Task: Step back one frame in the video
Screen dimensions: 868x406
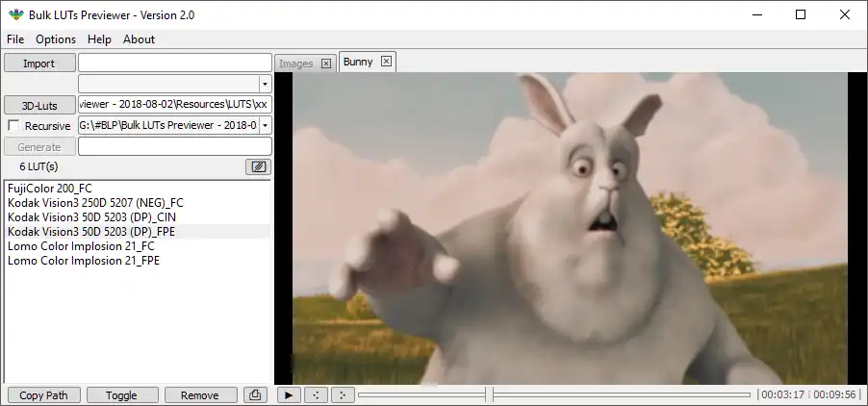Action: pyautogui.click(x=316, y=395)
